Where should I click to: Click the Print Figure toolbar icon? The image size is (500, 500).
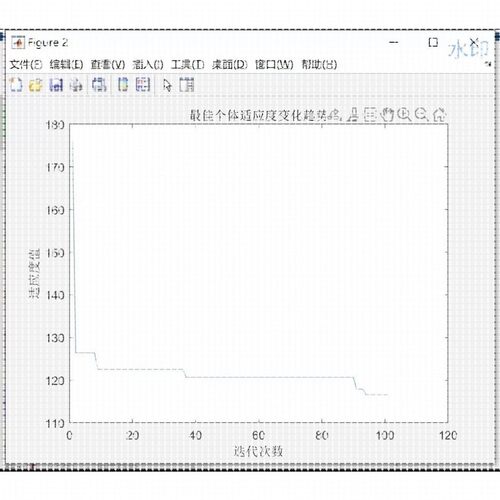76,85
